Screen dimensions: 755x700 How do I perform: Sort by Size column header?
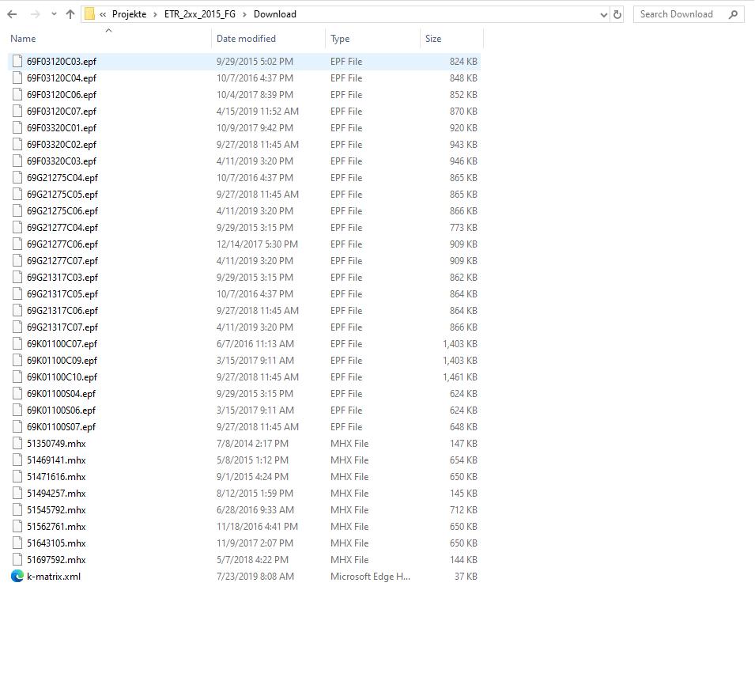pyautogui.click(x=433, y=39)
